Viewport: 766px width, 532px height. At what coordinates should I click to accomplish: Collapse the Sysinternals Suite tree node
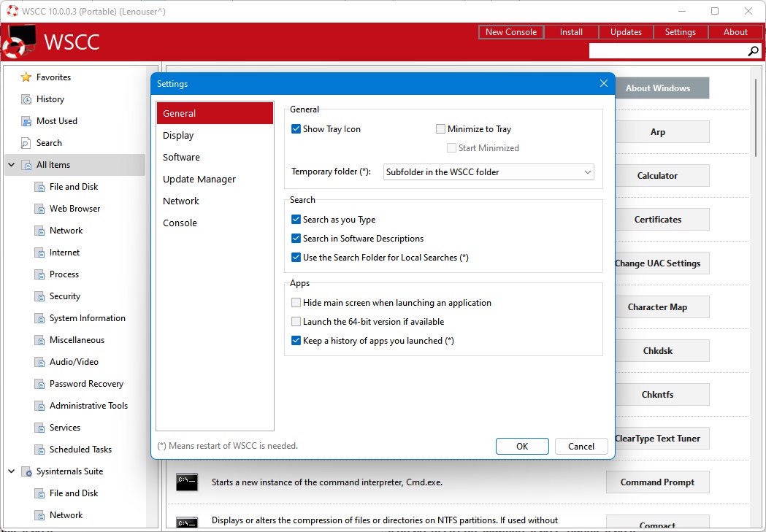(x=11, y=471)
